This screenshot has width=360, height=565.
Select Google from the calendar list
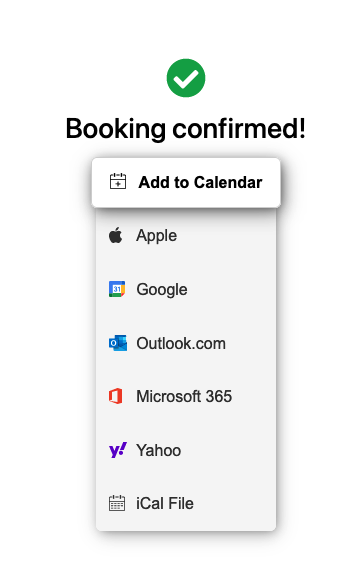(x=186, y=289)
